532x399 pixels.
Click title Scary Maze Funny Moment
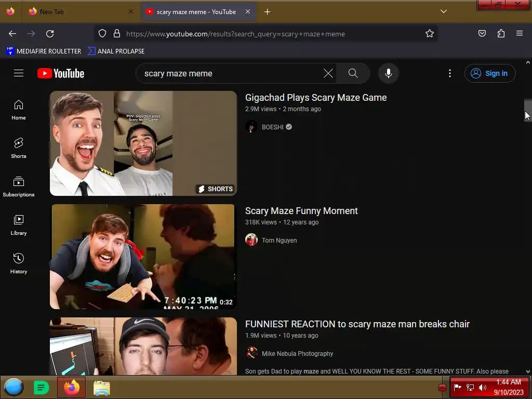click(301, 211)
